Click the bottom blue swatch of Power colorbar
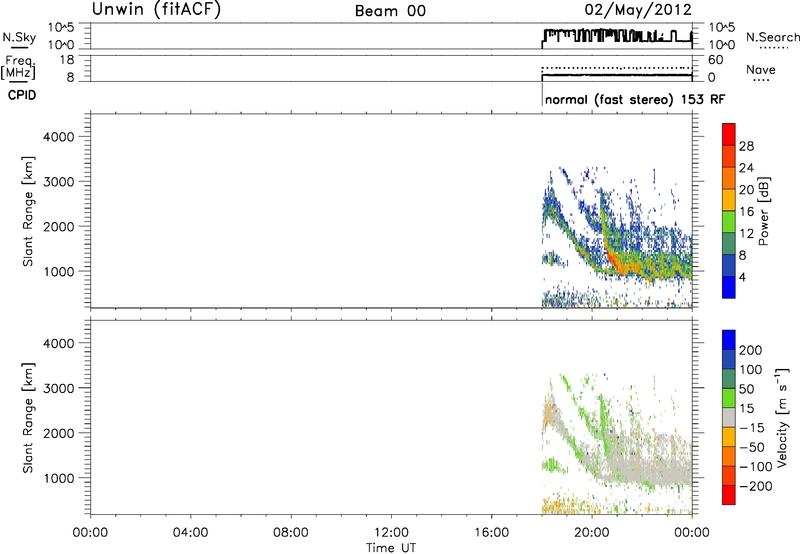Screen dimensions: 800x554 coord(729,287)
